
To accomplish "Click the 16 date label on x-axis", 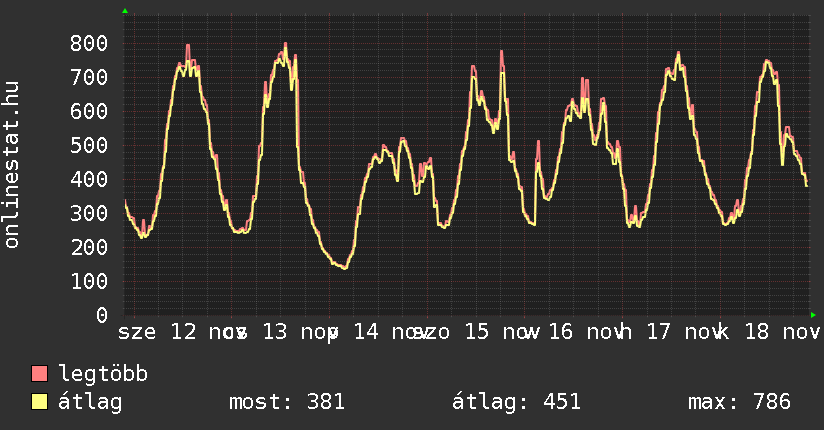I will [x=560, y=331].
